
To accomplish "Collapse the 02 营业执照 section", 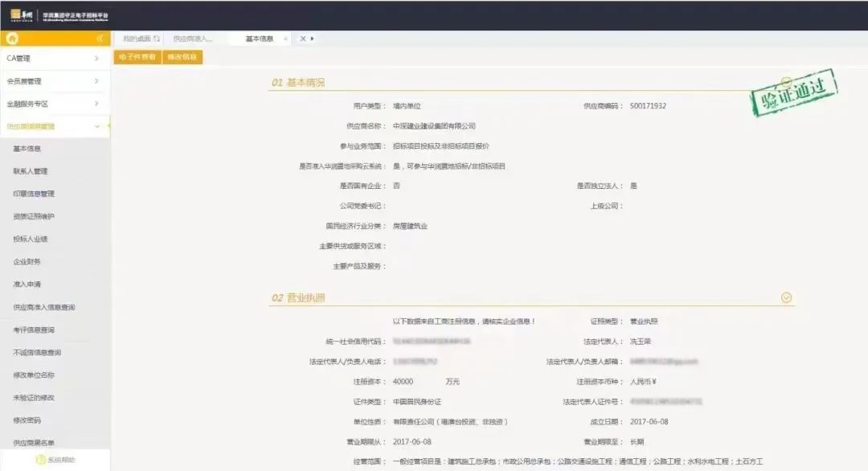I will [786, 297].
